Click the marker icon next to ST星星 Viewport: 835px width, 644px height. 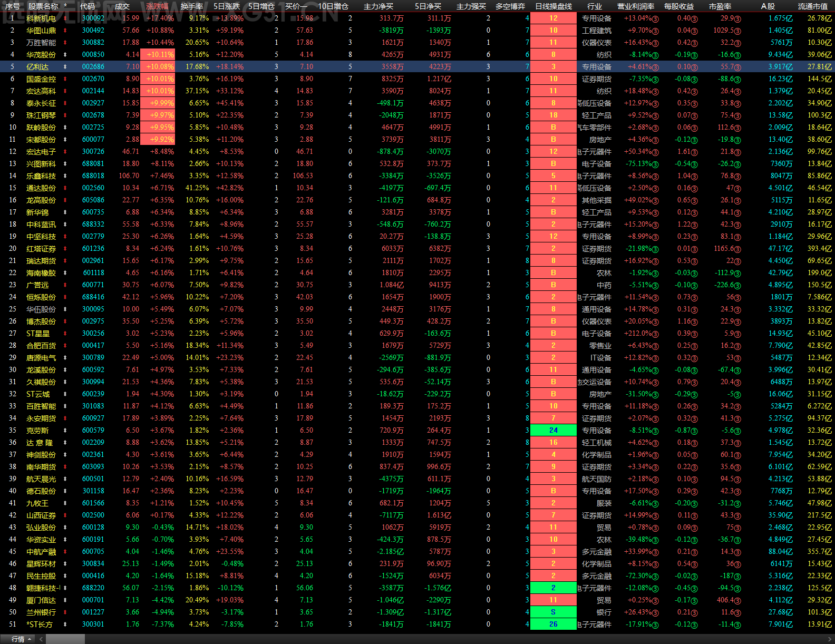[65, 334]
